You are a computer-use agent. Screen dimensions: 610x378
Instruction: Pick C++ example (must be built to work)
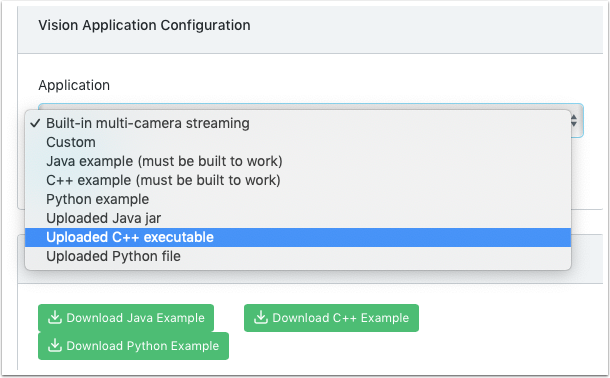pos(298,180)
